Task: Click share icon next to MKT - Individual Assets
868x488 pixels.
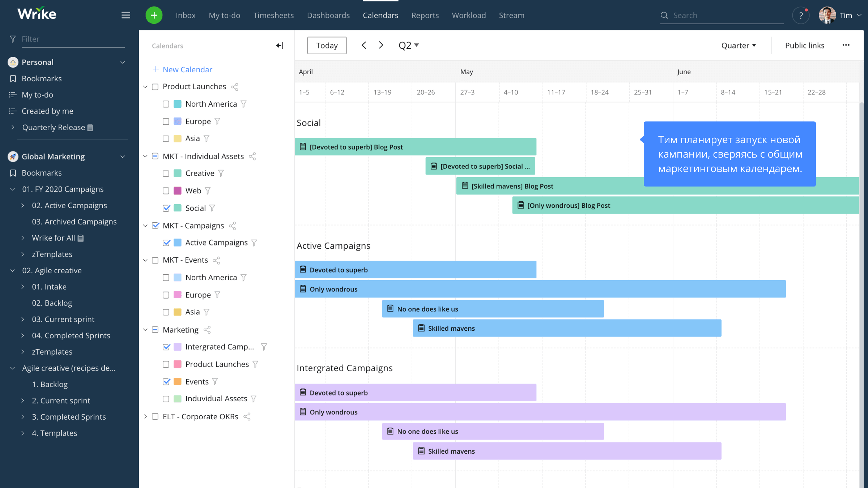Action: pyautogui.click(x=252, y=157)
